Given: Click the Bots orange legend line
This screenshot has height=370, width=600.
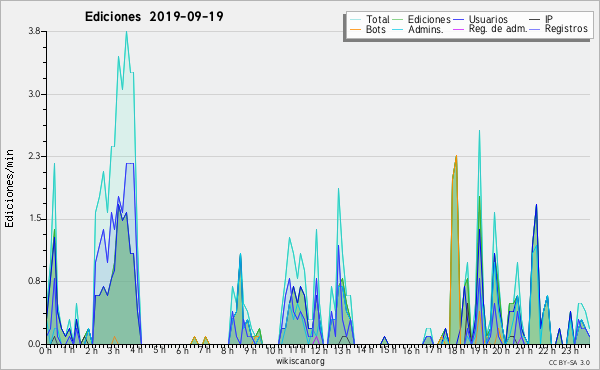Looking at the screenshot, I should point(355,29).
